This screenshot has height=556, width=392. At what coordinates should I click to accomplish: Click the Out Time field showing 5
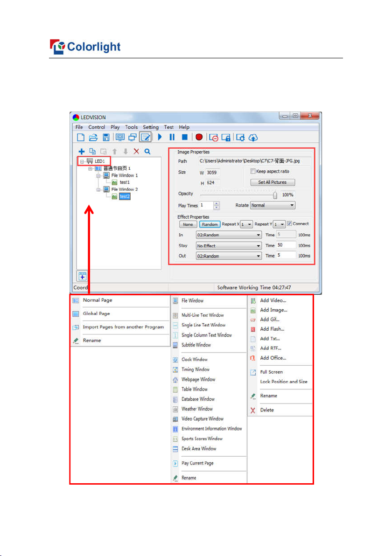tap(286, 255)
